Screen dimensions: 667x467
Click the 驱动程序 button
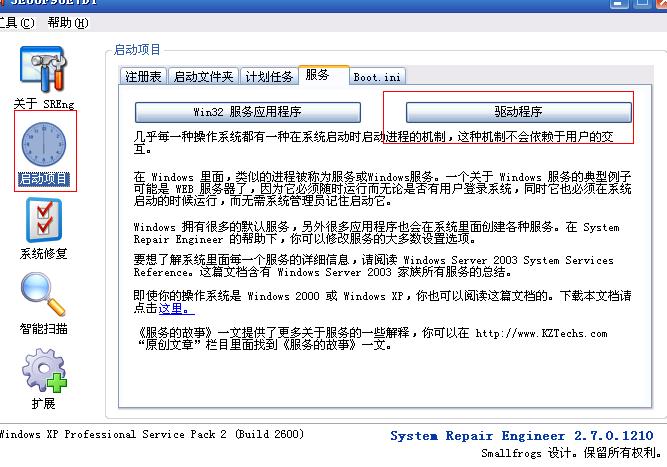click(519, 112)
